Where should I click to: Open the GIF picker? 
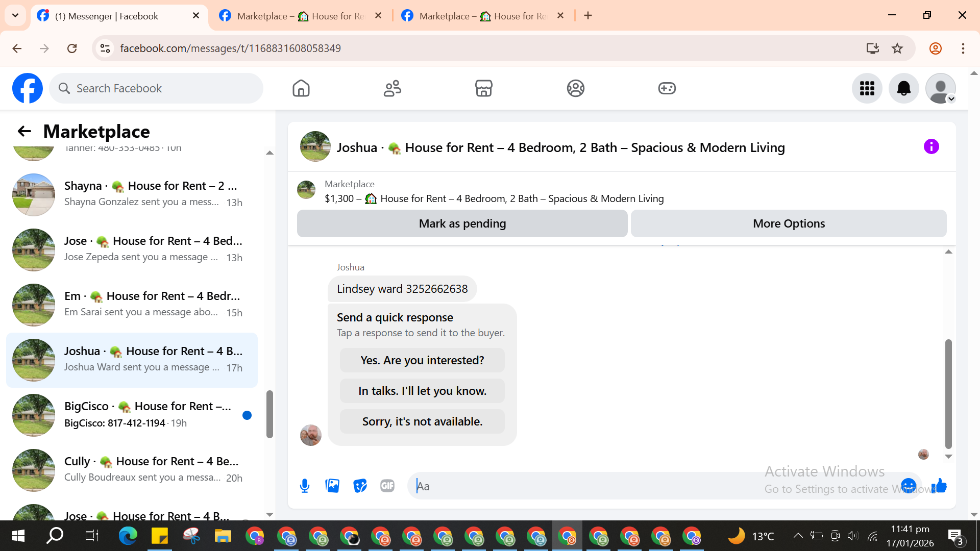point(387,486)
